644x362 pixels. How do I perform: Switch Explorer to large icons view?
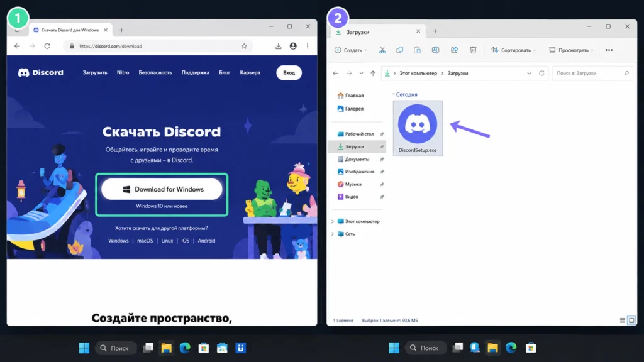tap(631, 321)
